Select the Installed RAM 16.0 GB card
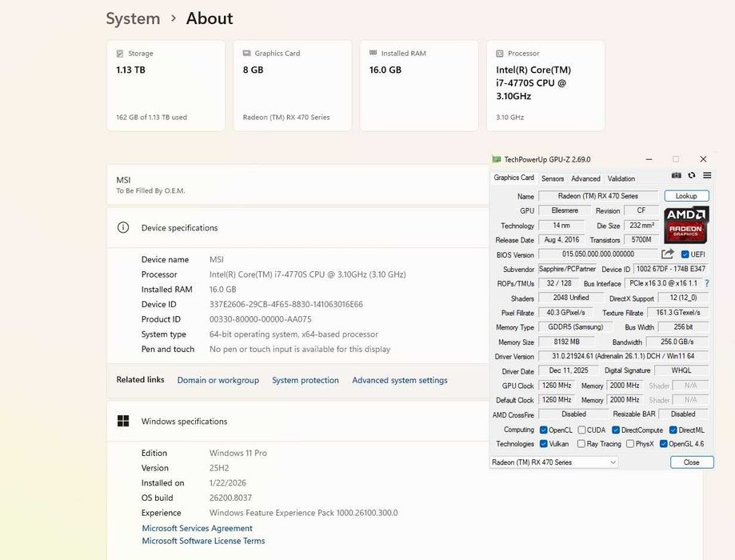The height and width of the screenshot is (560, 735). tap(419, 86)
